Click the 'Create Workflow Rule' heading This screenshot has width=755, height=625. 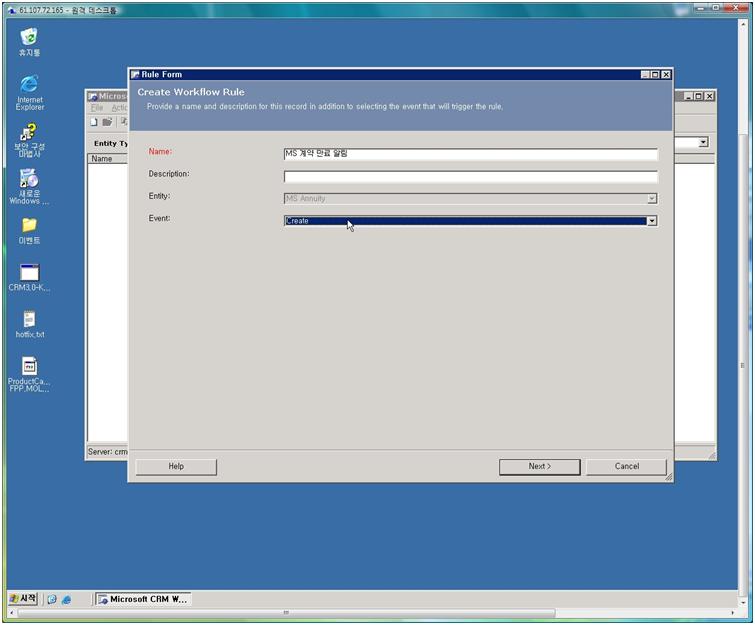[191, 92]
